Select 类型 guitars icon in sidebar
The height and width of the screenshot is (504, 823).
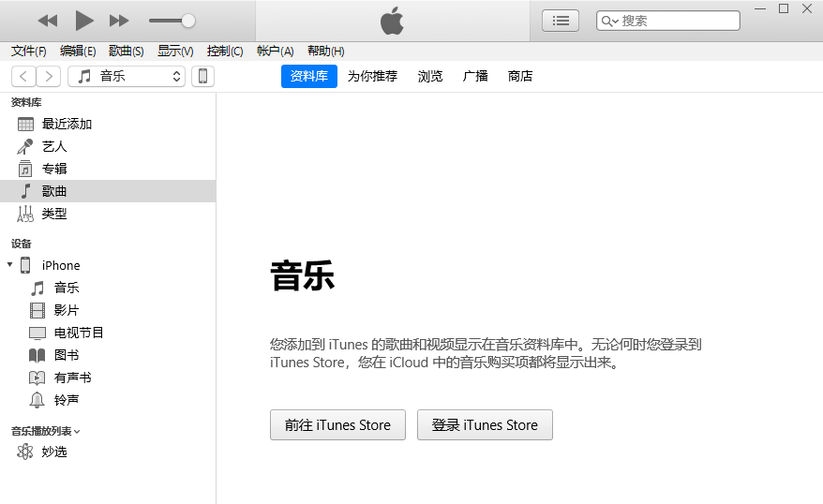pyautogui.click(x=25, y=214)
